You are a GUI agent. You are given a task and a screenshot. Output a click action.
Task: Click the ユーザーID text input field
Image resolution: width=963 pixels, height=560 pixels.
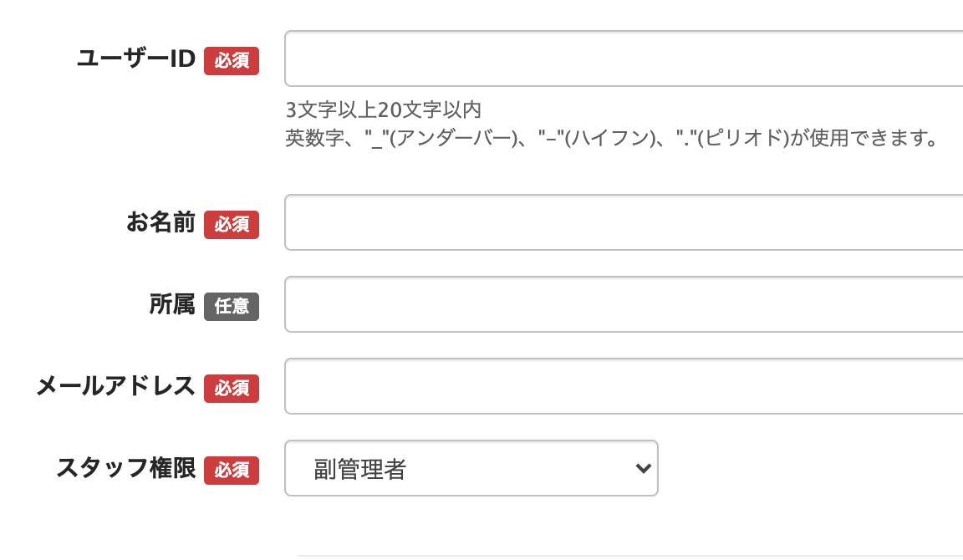click(x=623, y=59)
